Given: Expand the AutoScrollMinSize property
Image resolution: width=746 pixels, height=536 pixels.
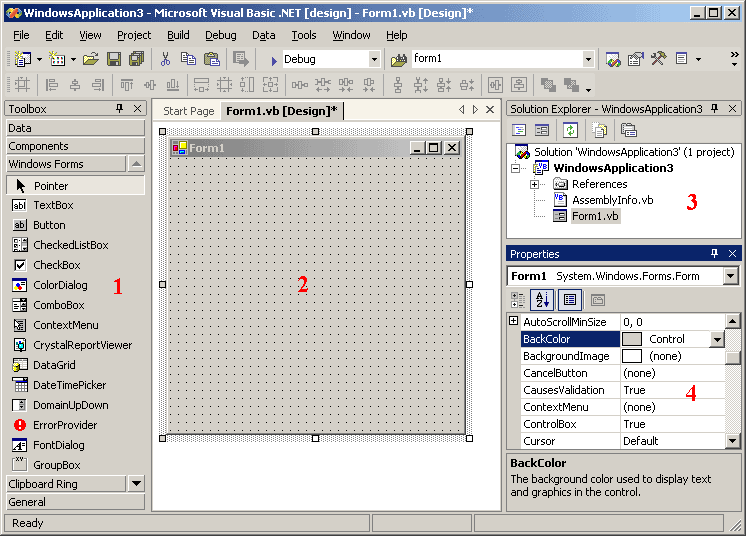Looking at the screenshot, I should (x=513, y=321).
